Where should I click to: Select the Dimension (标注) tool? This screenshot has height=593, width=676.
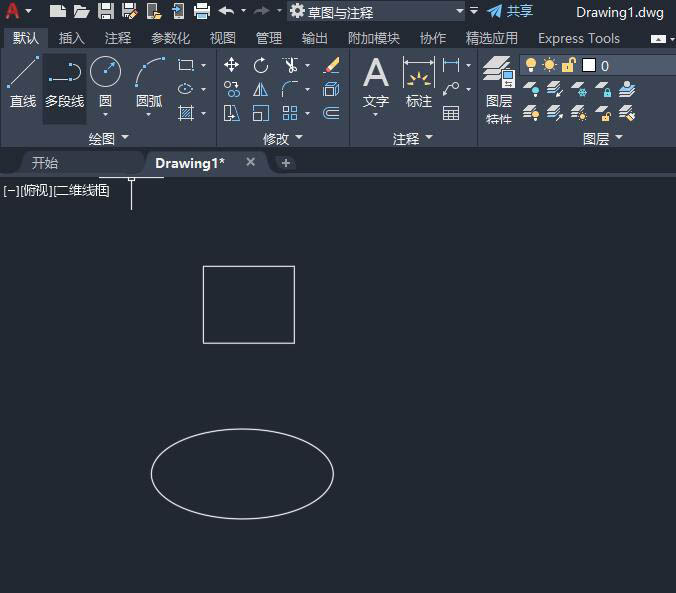(x=419, y=82)
